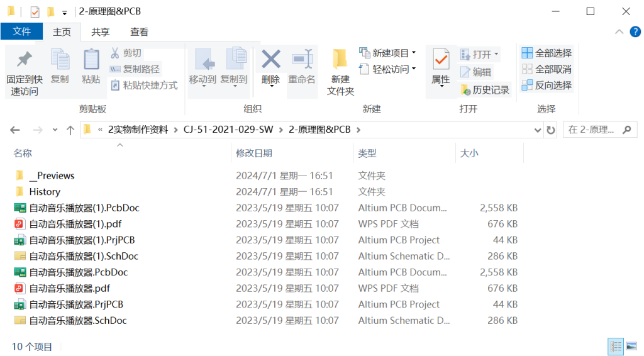Sort by Date modified (修改日期) header
Viewport: 644px width, 356px height.
pyautogui.click(x=254, y=153)
